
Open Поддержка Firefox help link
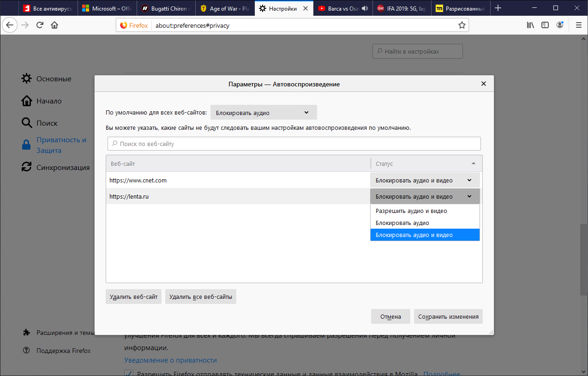pos(57,351)
